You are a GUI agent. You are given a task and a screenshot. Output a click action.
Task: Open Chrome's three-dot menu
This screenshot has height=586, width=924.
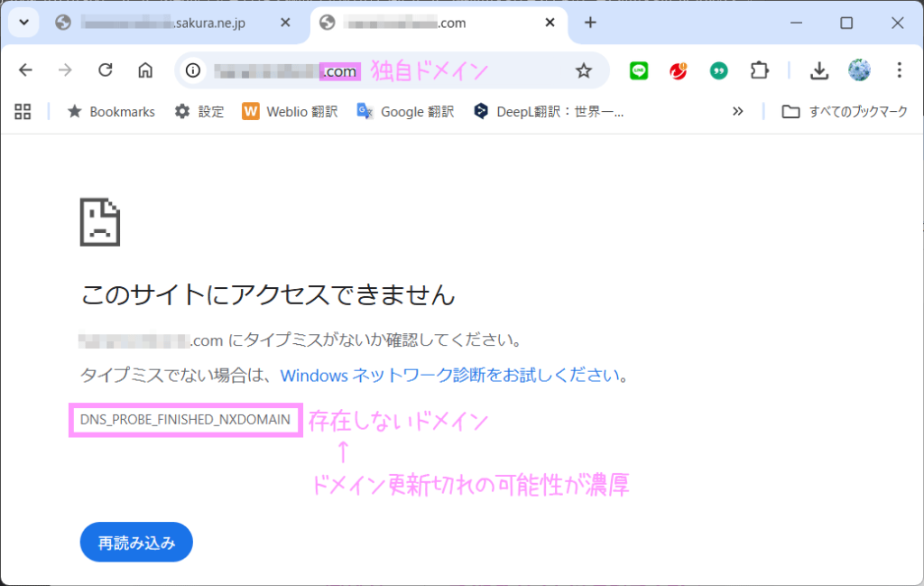click(899, 70)
